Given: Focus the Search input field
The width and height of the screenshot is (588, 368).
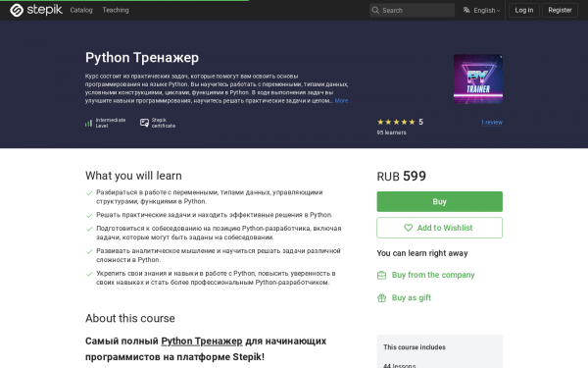Looking at the screenshot, I should [x=412, y=10].
